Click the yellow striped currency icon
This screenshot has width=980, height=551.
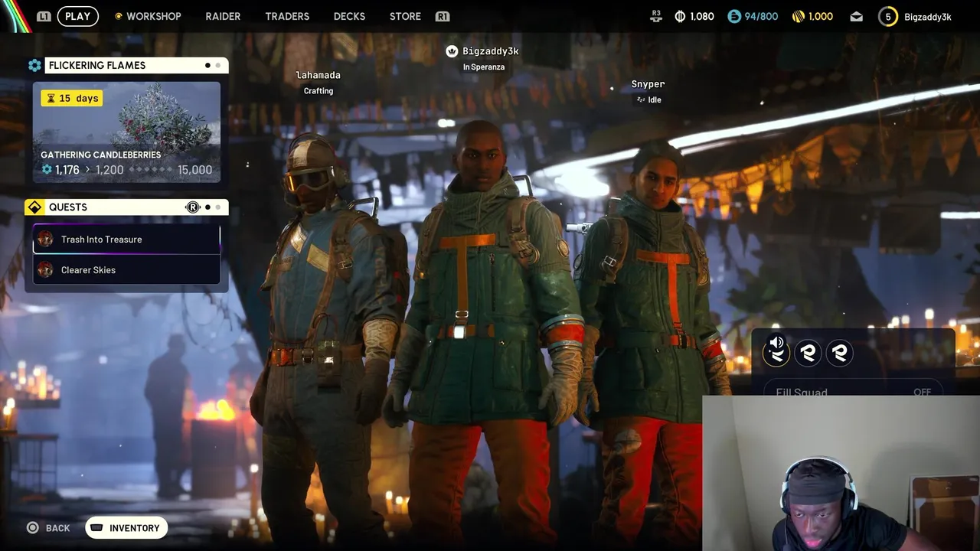[799, 16]
